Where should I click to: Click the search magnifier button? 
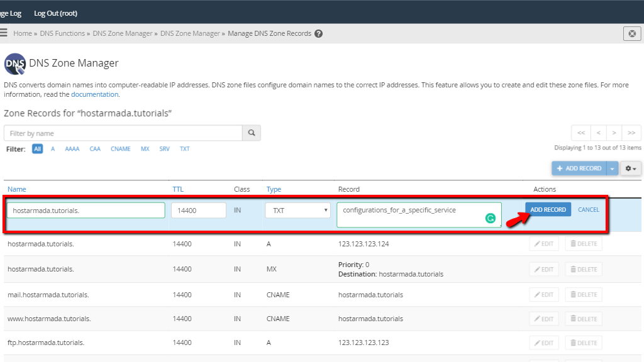click(x=252, y=133)
